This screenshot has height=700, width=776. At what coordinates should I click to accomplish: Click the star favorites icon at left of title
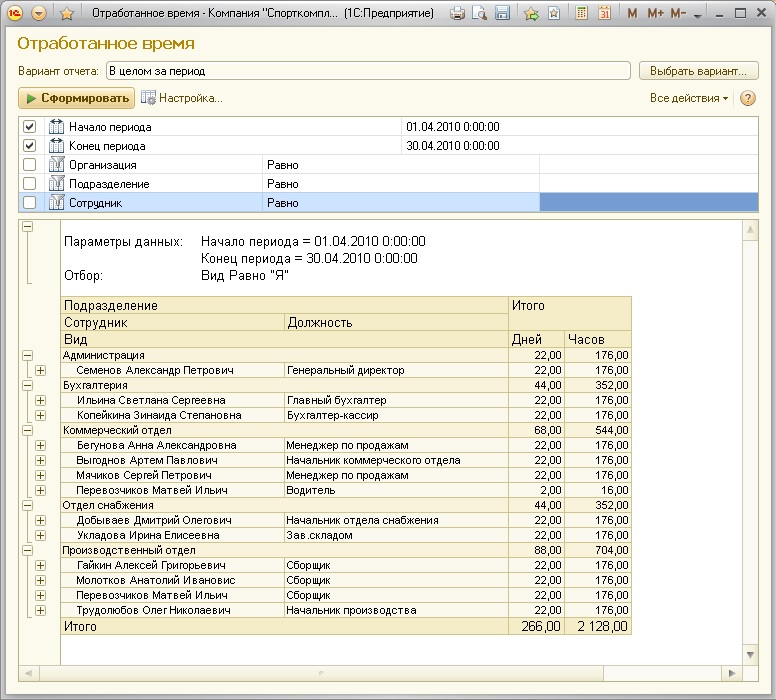tap(66, 14)
